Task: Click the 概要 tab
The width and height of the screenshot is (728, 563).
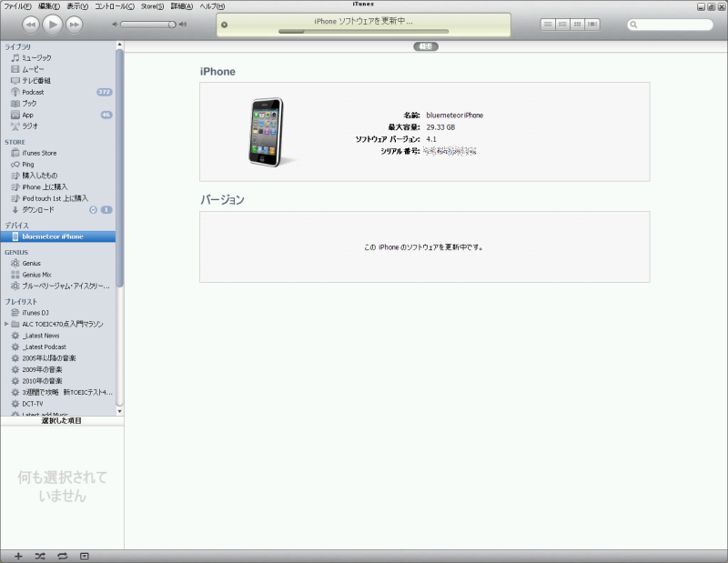Action: [x=426, y=46]
